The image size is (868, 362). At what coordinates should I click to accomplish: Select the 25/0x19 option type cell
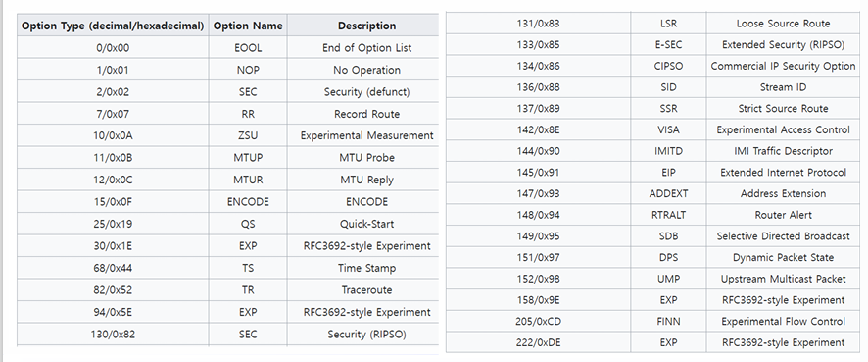(x=113, y=224)
